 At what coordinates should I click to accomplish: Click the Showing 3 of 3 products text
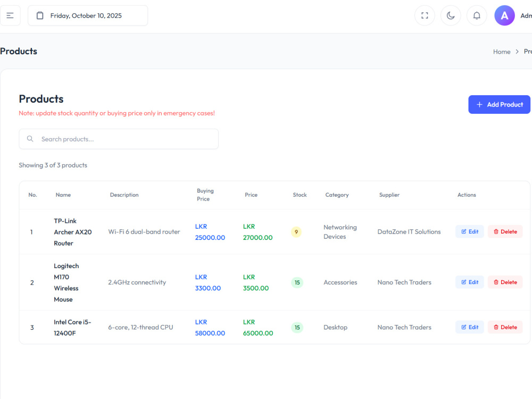[53, 165]
